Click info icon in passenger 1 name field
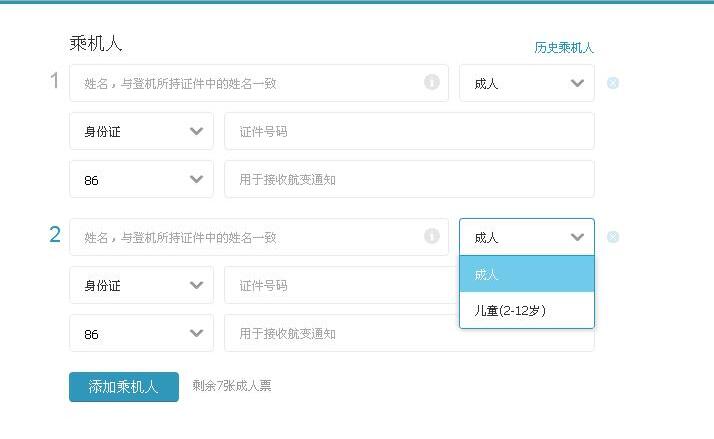This screenshot has width=714, height=439. pos(432,82)
